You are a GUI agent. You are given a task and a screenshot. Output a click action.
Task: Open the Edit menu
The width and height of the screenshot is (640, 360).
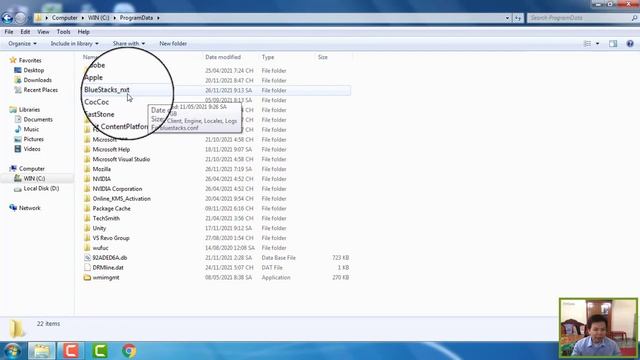25,32
